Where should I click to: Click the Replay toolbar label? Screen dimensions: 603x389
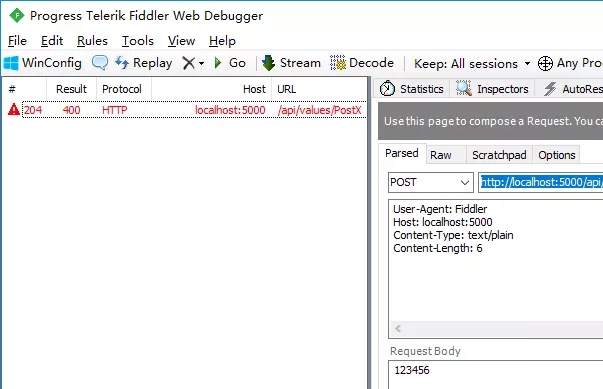pyautogui.click(x=152, y=63)
